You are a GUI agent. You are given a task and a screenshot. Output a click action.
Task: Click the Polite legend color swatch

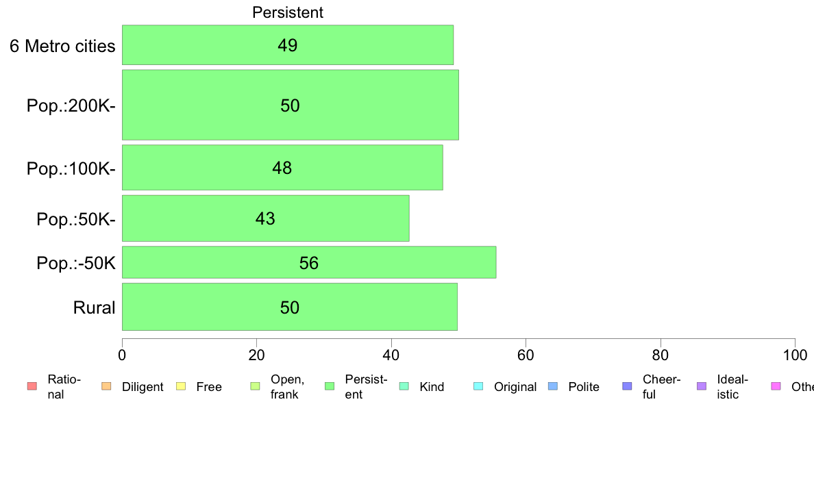point(553,386)
